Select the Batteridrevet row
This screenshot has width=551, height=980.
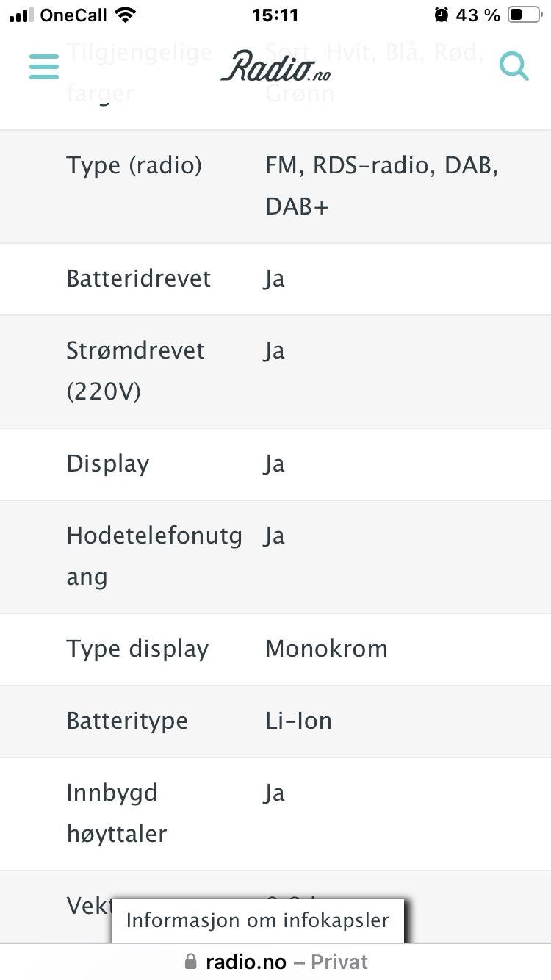tap(275, 279)
